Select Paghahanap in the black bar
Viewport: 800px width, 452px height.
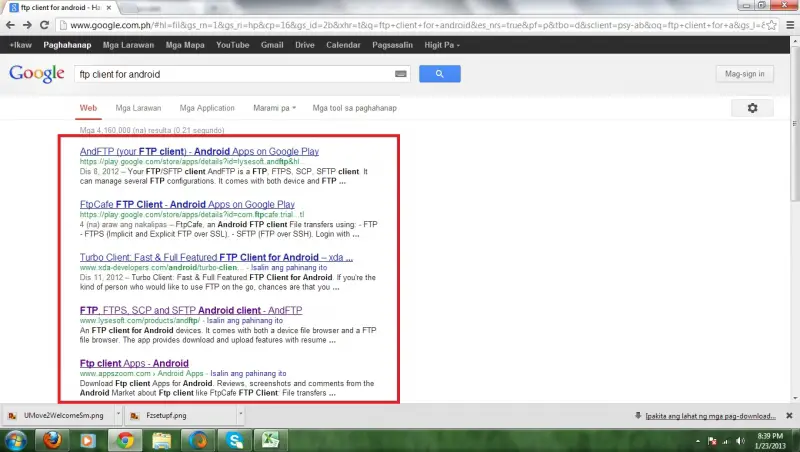tap(67, 45)
